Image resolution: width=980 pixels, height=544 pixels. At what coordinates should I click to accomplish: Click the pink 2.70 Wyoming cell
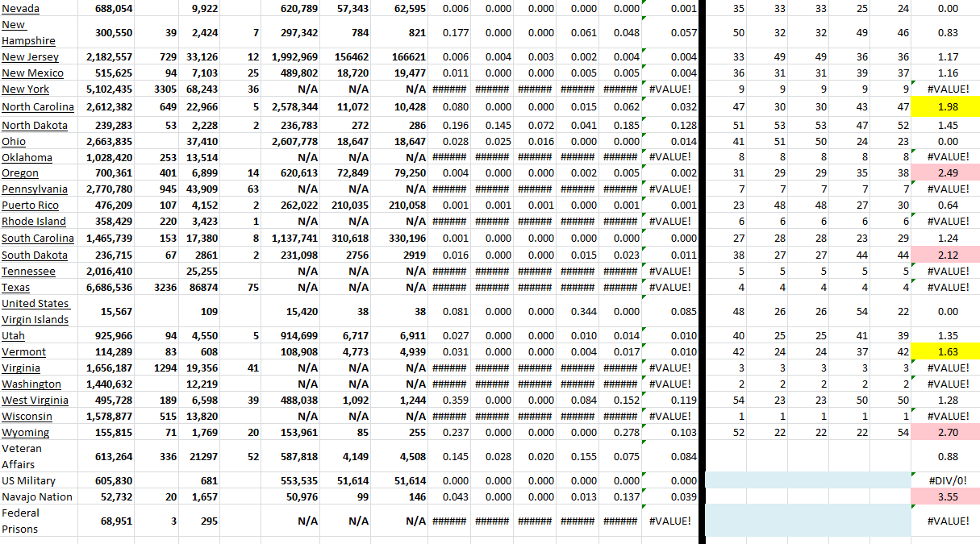(x=945, y=432)
